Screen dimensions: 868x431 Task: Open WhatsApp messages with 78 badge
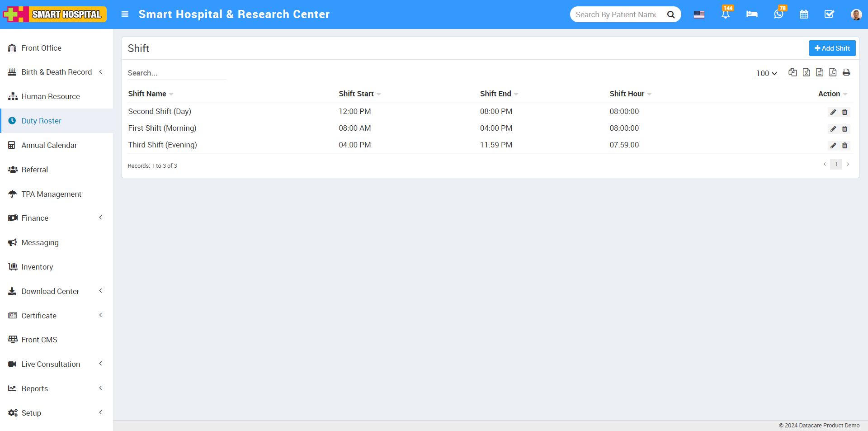[778, 14]
